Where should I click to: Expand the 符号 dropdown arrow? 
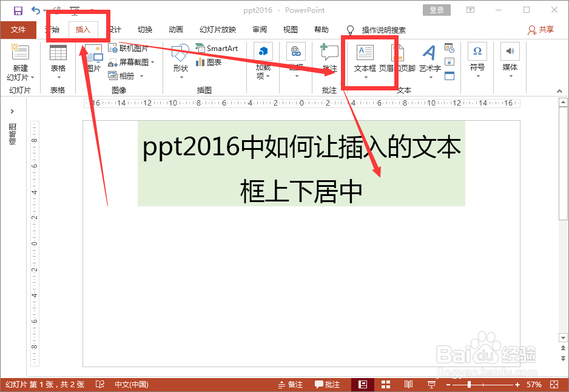coord(478,76)
